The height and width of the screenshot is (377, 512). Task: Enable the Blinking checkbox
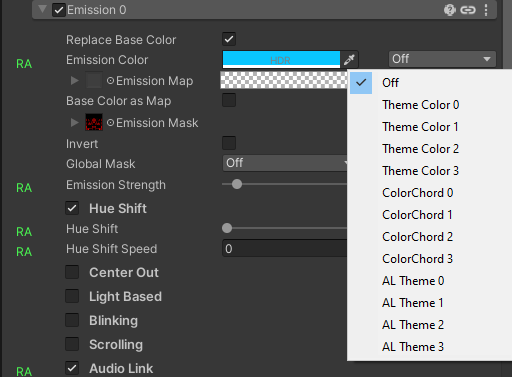[72, 320]
